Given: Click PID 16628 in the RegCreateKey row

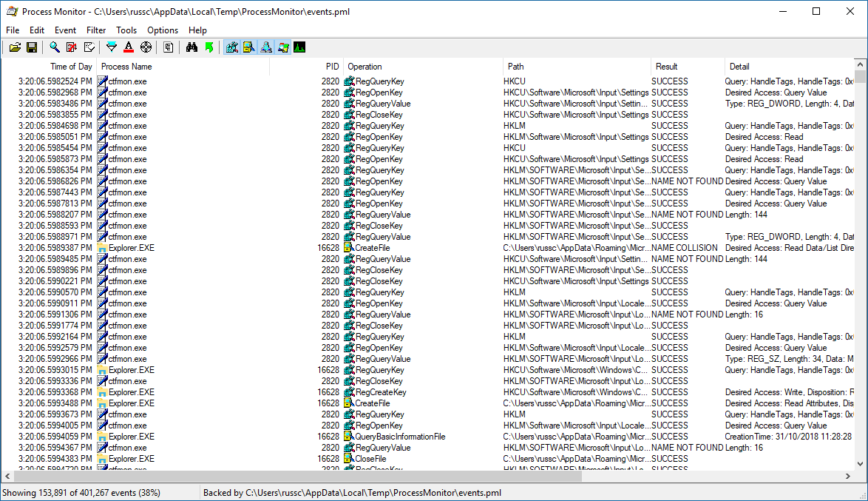Looking at the screenshot, I should [x=328, y=392].
